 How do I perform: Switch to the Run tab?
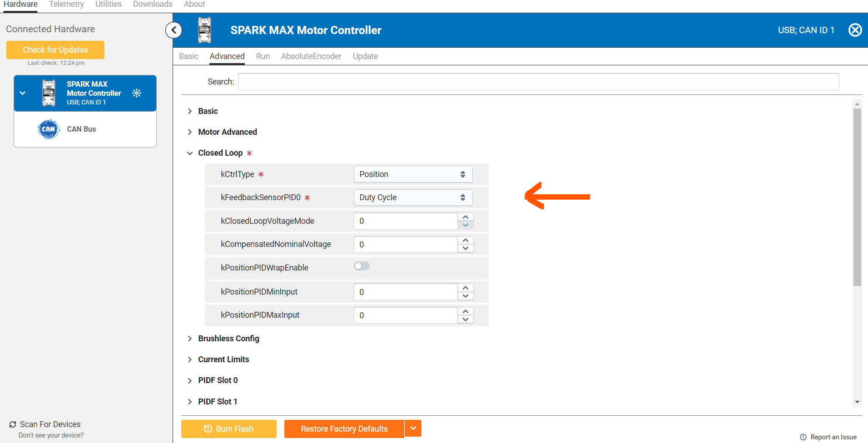(x=263, y=56)
